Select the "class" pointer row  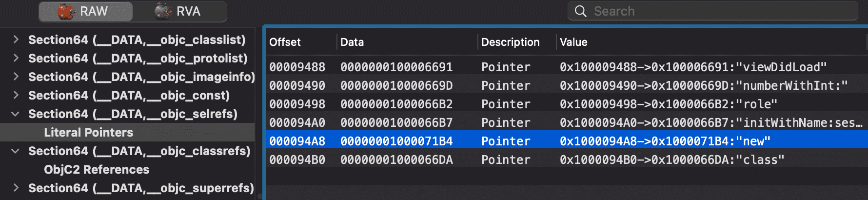(567, 160)
